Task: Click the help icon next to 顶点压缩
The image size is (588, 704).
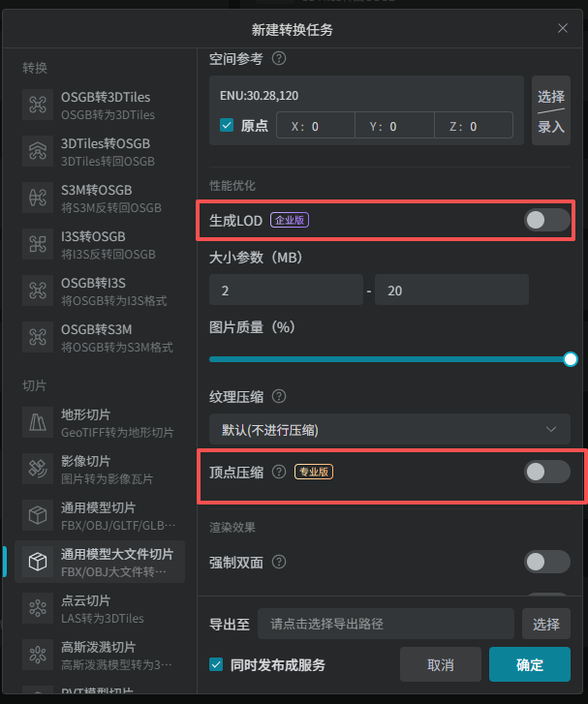Action: (x=279, y=472)
